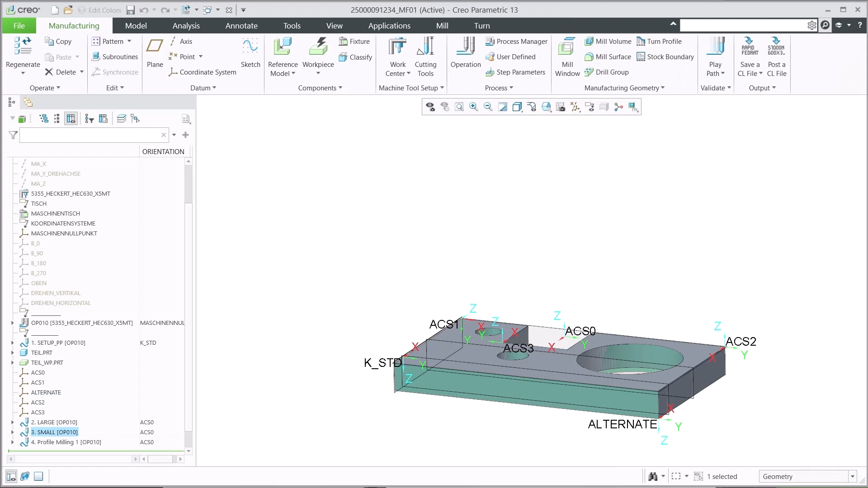Screen dimensions: 868x488
Task: Expand the OP010 operation tree node
Action: pos(12,323)
